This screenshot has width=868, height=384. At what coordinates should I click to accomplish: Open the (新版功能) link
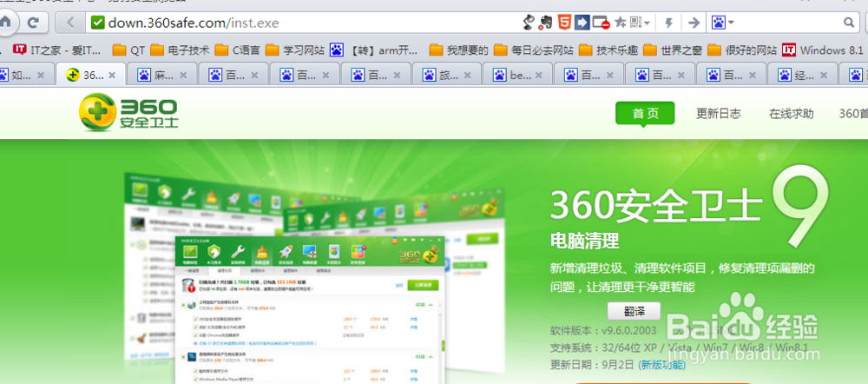point(661,365)
